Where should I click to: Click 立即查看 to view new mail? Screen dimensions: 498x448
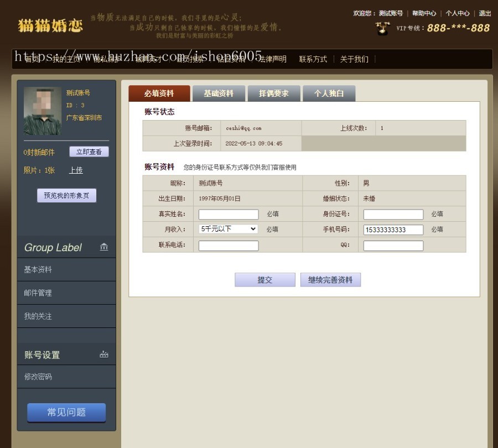click(89, 152)
